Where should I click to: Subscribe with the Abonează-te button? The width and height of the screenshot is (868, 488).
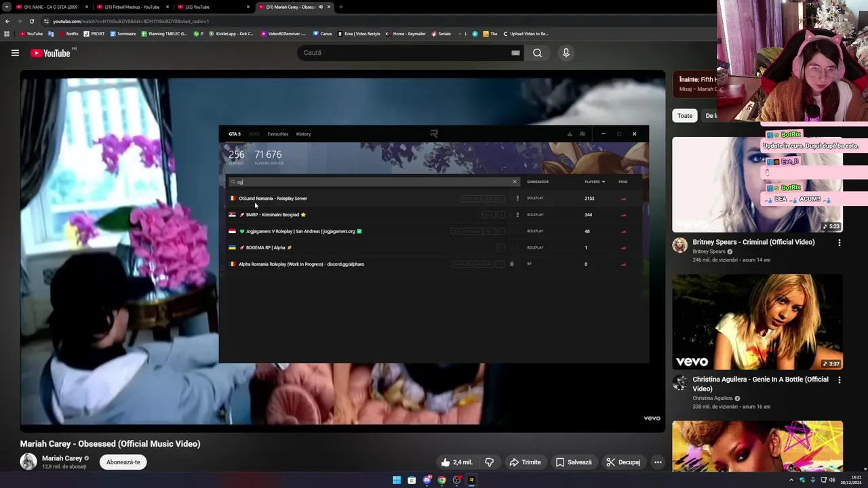(123, 462)
